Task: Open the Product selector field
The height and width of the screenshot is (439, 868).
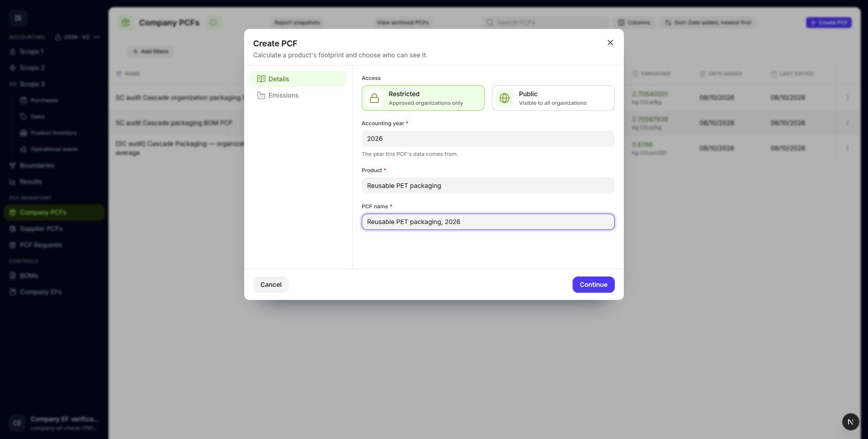Action: coord(488,186)
